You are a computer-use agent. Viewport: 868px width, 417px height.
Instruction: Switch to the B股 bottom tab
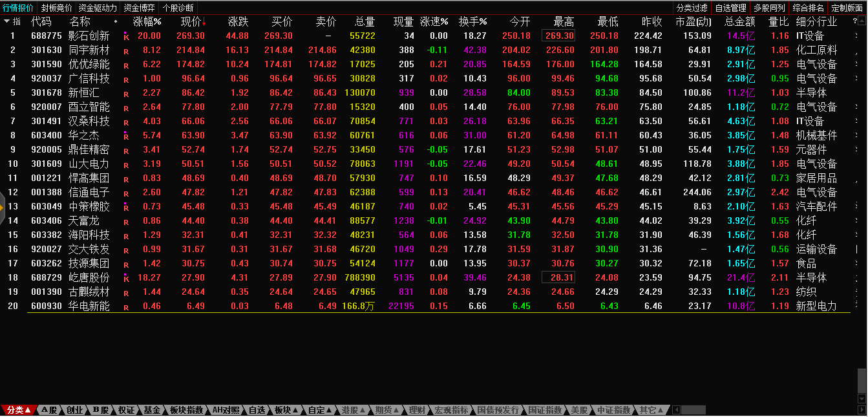tap(100, 410)
